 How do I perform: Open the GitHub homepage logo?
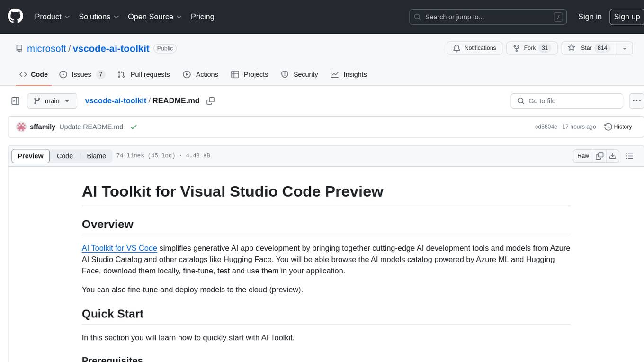point(15,17)
